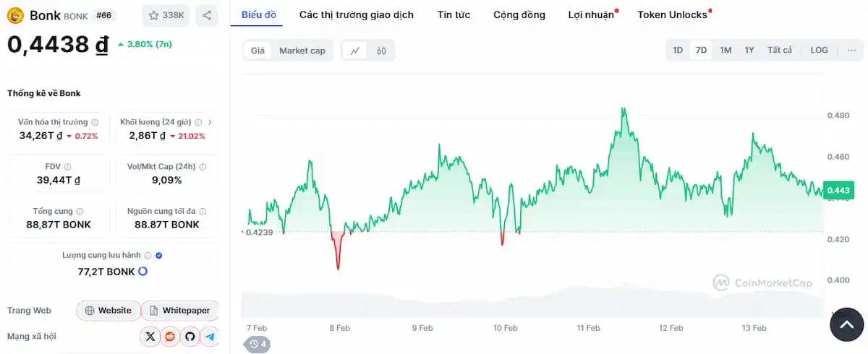Expand the Khối lượng (24 giờ) arrow
868x354 pixels.
(210, 122)
